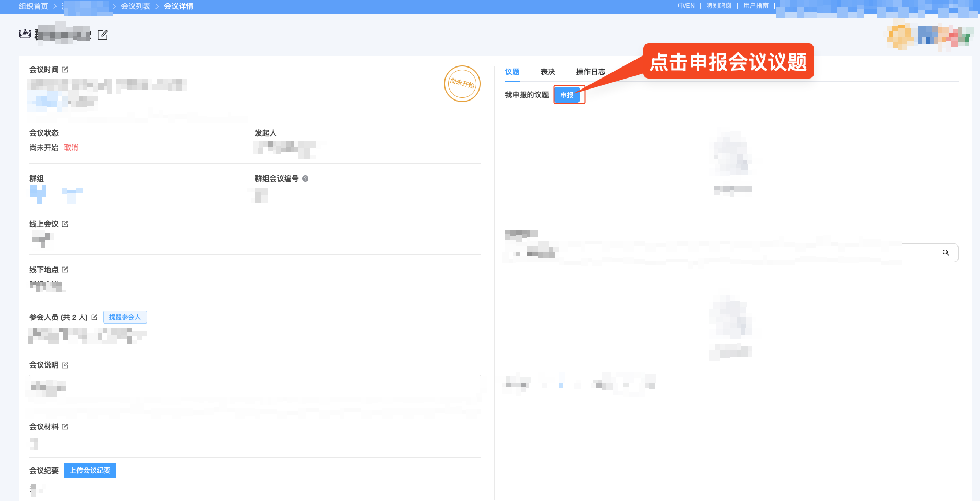Select the 议题 tab
Image resolution: width=980 pixels, height=501 pixels.
512,72
